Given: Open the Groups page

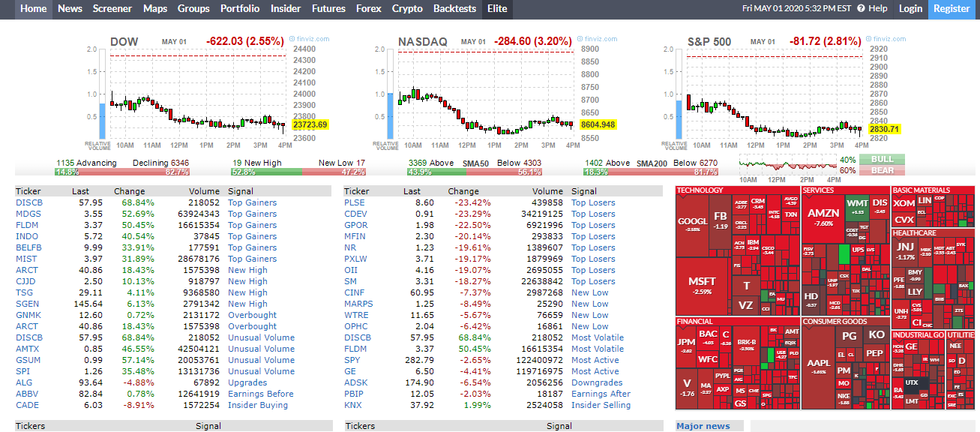Looking at the screenshot, I should 193,9.
